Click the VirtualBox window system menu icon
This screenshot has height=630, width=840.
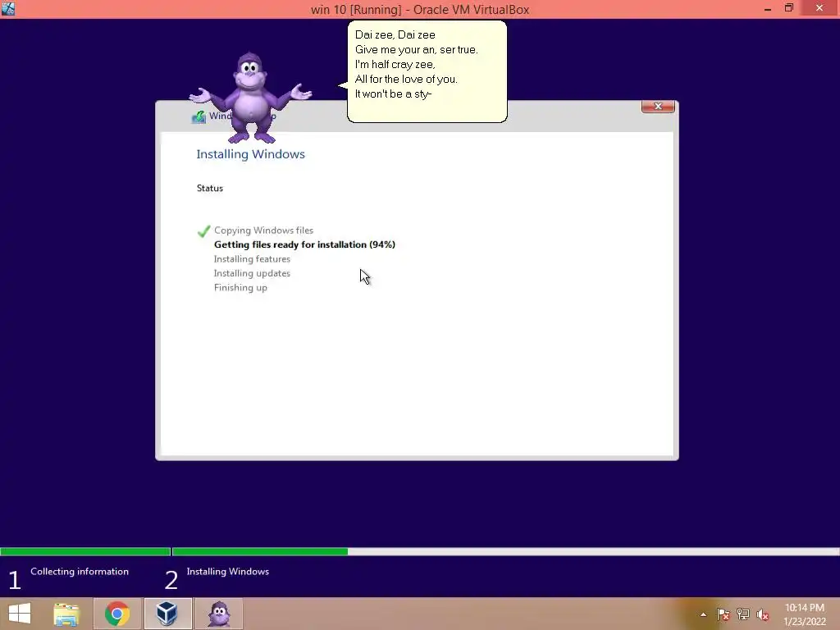pos(8,8)
